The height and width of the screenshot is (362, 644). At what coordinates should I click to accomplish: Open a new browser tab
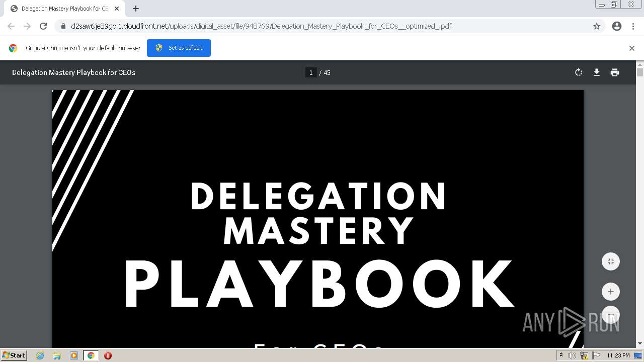click(x=136, y=9)
